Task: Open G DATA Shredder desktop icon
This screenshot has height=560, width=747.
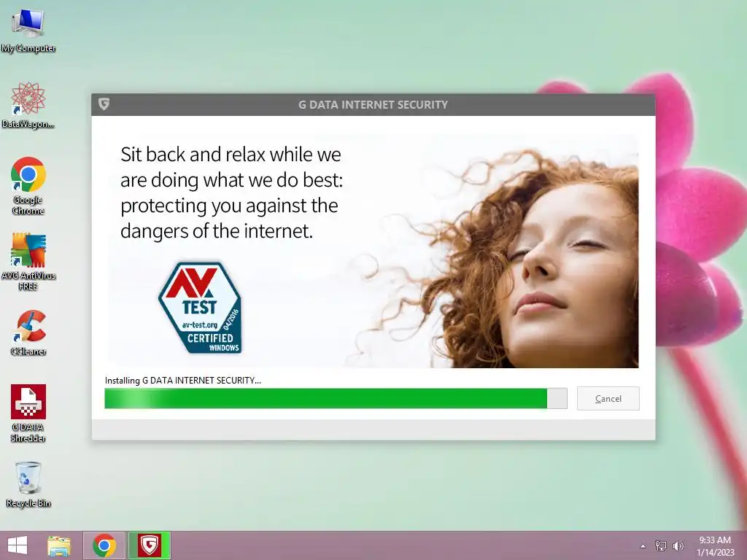Action: coord(28,413)
